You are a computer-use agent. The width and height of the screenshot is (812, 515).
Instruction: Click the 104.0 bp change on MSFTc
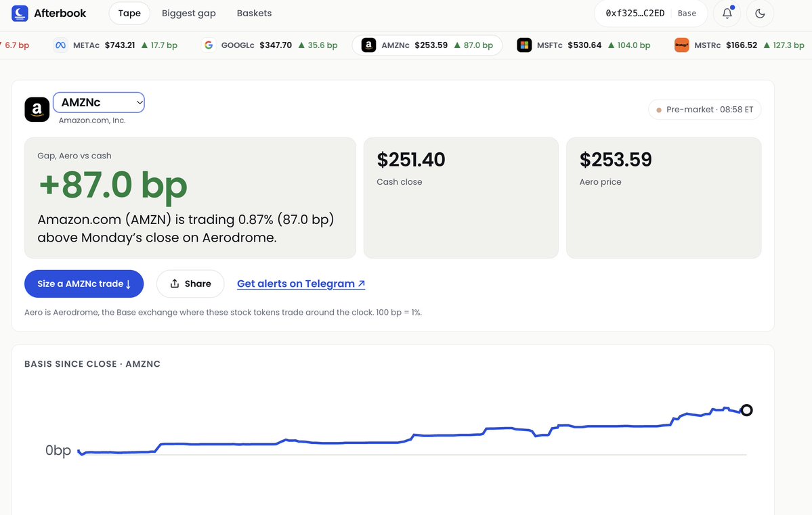(628, 45)
